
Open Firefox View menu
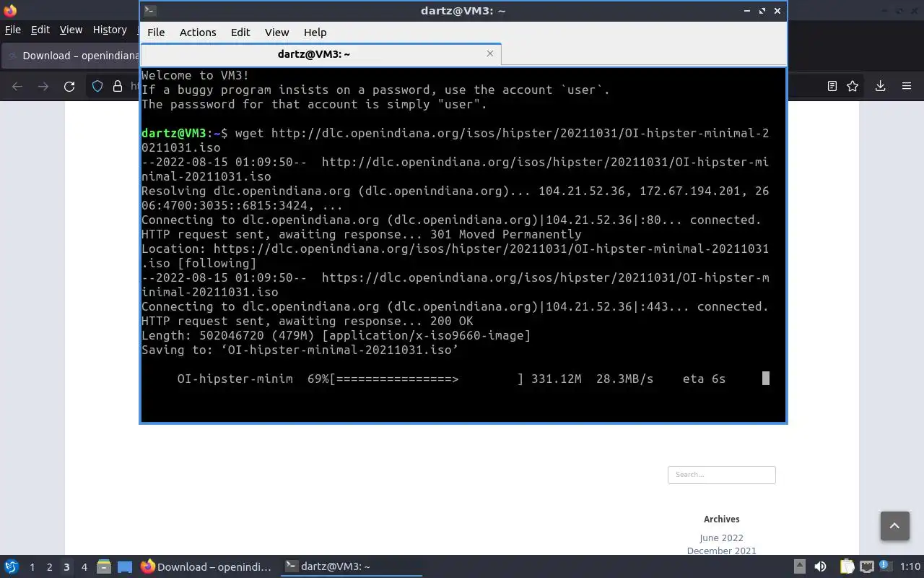71,30
